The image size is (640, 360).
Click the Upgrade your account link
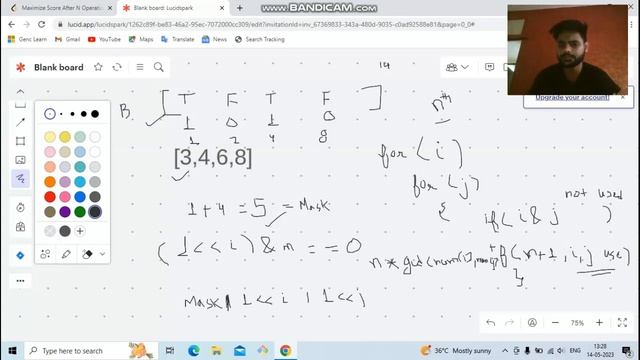point(572,98)
